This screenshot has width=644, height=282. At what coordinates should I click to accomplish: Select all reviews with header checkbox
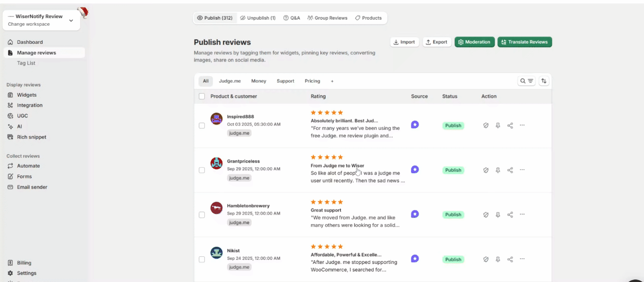tap(202, 96)
